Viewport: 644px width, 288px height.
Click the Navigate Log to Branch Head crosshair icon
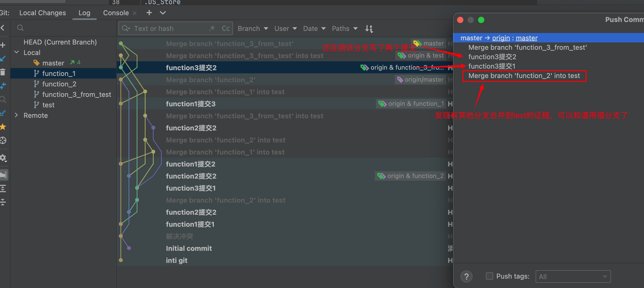3,140
